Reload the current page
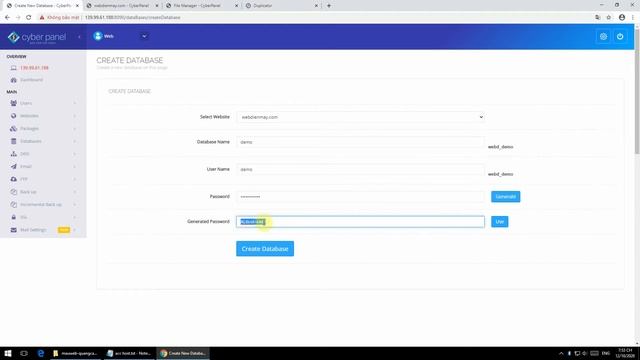This screenshot has width=640, height=360. (x=29, y=18)
